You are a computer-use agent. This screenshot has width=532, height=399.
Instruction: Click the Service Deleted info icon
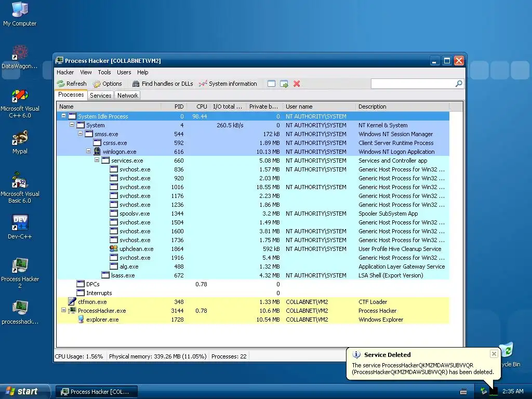point(356,354)
